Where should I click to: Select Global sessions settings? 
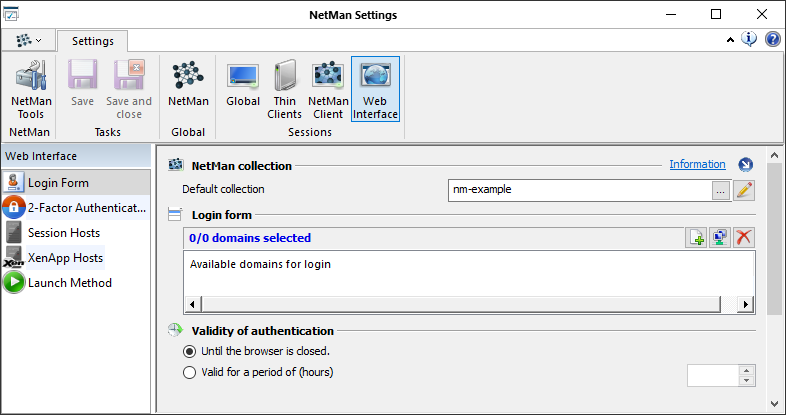pos(243,84)
